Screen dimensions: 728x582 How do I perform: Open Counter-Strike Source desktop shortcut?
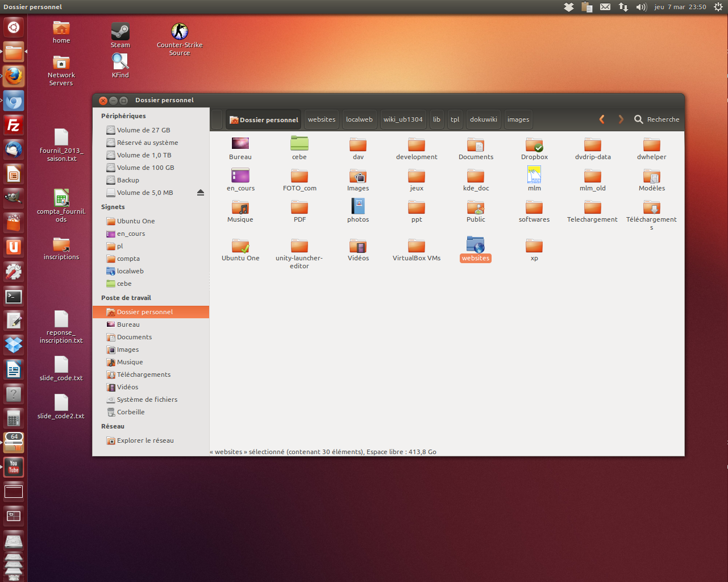(180, 32)
